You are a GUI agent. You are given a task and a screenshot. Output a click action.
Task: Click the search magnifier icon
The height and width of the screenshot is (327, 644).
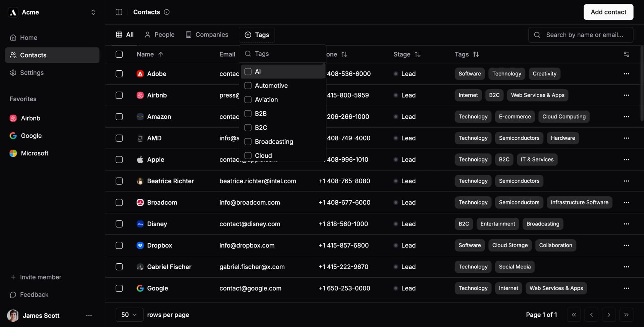[537, 35]
